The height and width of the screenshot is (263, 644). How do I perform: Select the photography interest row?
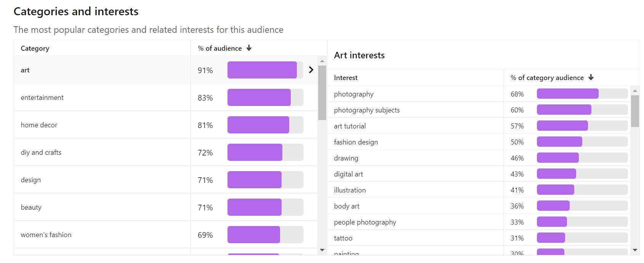click(353, 94)
